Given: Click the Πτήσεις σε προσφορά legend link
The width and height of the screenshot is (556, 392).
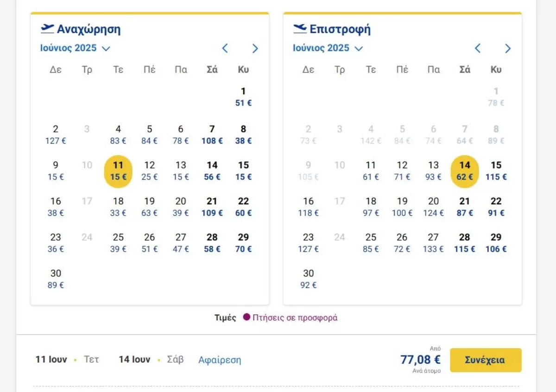Looking at the screenshot, I should (295, 318).
